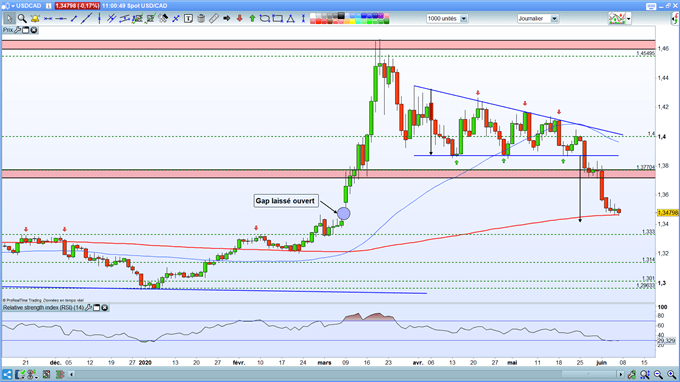This screenshot has width=680, height=382.
Task: Pick the yellow color swatch
Action: tap(352, 21)
